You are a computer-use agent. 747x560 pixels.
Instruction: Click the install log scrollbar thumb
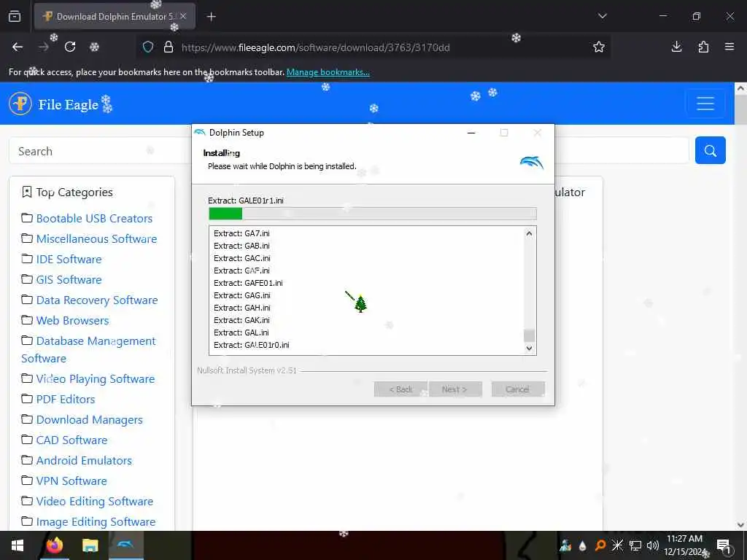point(529,335)
